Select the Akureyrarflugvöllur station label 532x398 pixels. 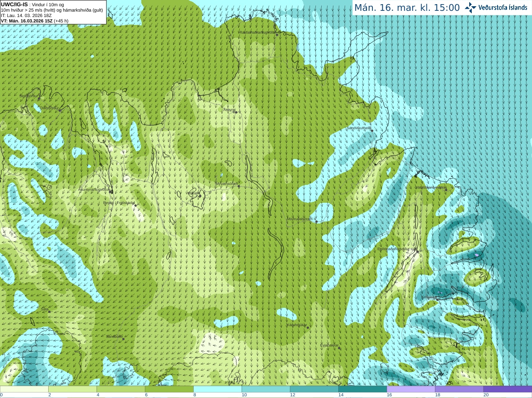[x=94, y=189]
